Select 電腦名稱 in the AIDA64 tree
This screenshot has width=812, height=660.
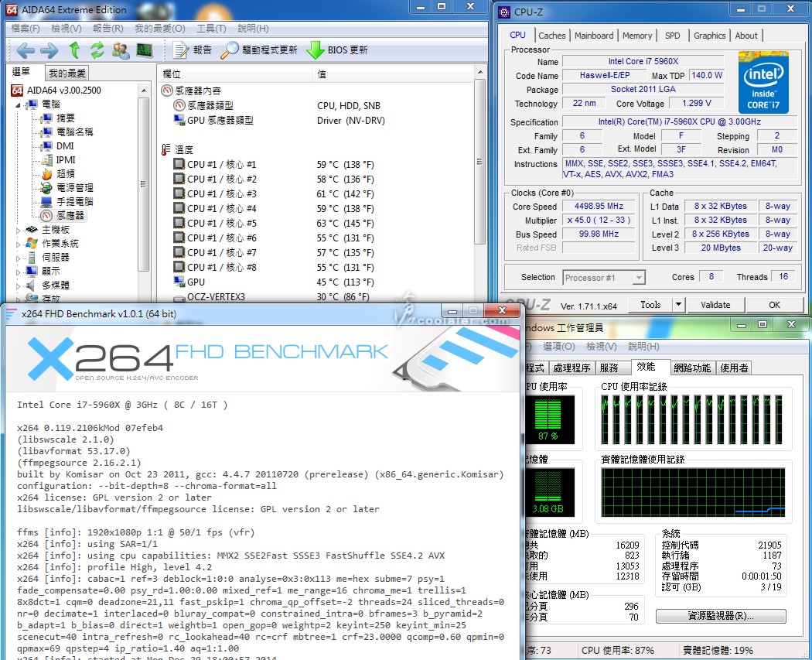74,132
